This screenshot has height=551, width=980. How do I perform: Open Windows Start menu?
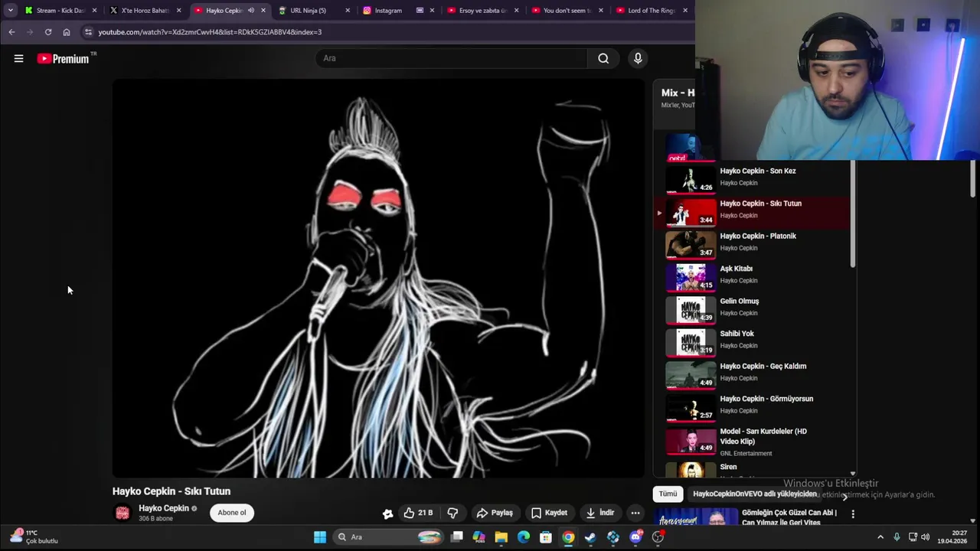(x=320, y=537)
